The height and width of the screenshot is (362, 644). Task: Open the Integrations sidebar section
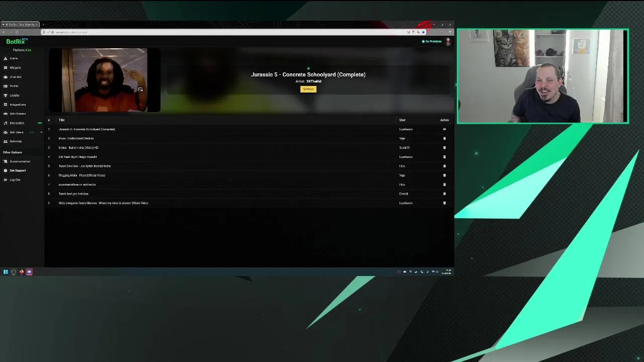click(18, 105)
